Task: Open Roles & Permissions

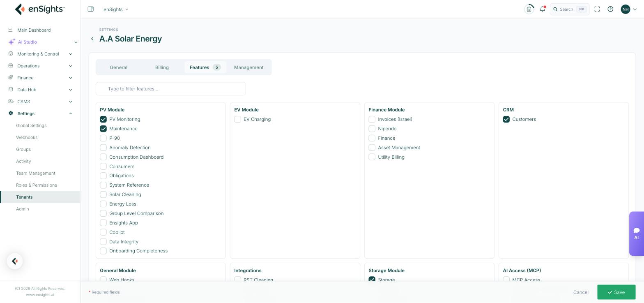Action: (37, 185)
